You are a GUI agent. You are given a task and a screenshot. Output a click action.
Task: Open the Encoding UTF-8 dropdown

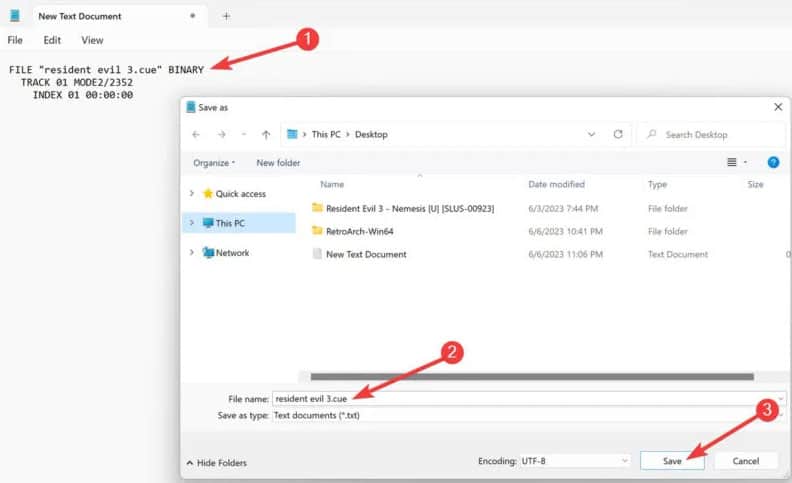pos(575,461)
